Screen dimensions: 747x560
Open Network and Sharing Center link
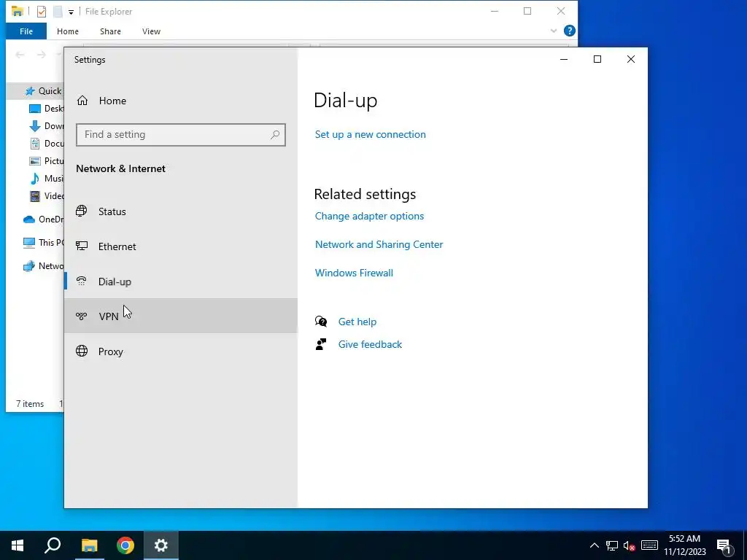379,244
